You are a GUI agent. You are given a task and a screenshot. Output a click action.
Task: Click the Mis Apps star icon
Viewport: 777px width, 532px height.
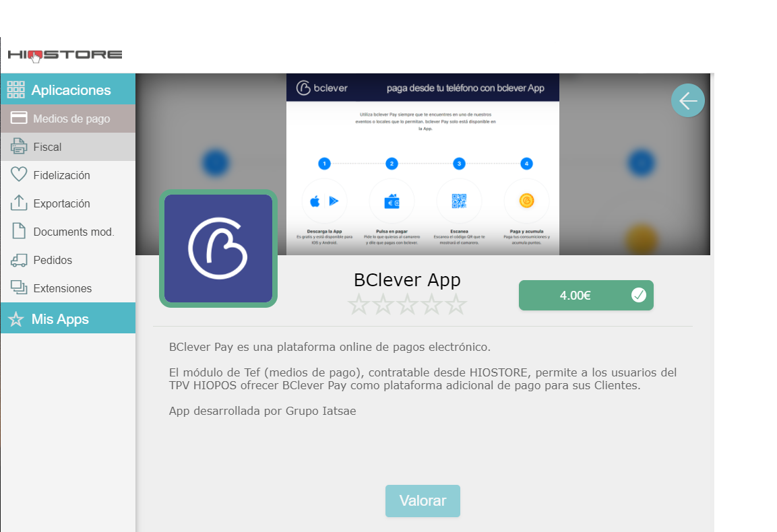[15, 319]
